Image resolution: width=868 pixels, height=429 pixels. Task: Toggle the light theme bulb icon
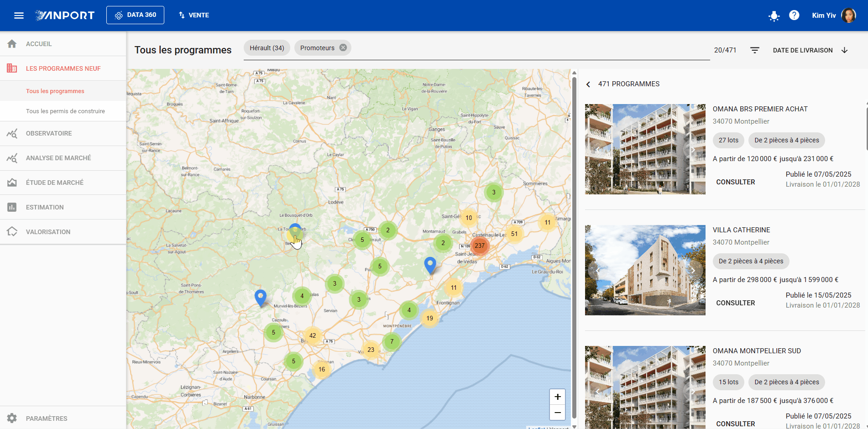click(774, 16)
